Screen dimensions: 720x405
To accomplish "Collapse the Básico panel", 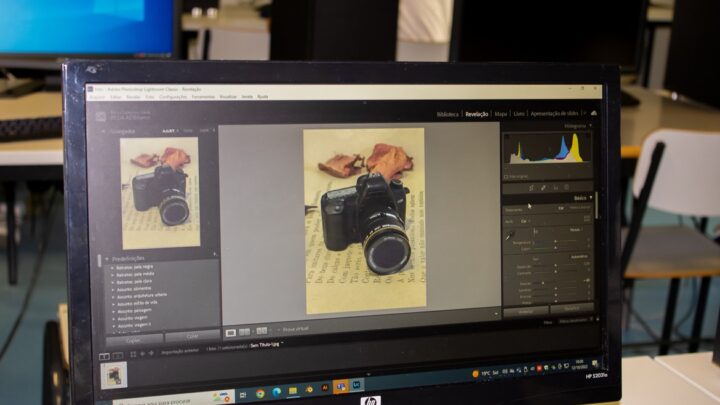I will [x=590, y=198].
